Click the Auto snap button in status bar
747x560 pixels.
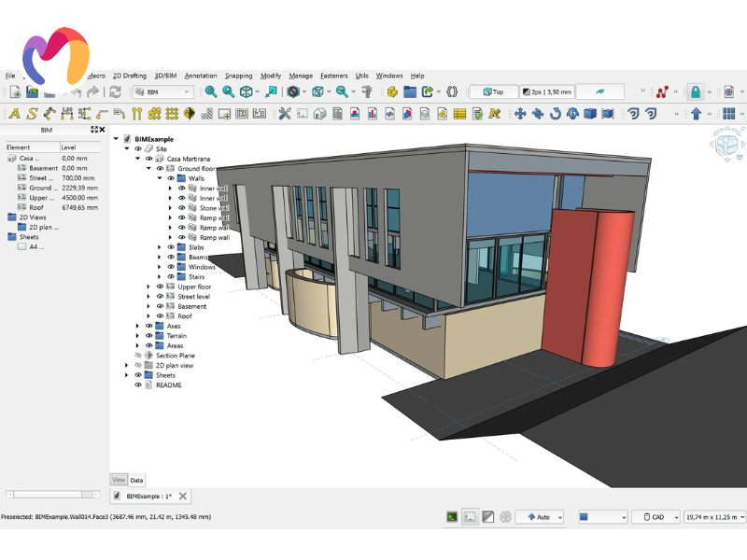pyautogui.click(x=539, y=516)
